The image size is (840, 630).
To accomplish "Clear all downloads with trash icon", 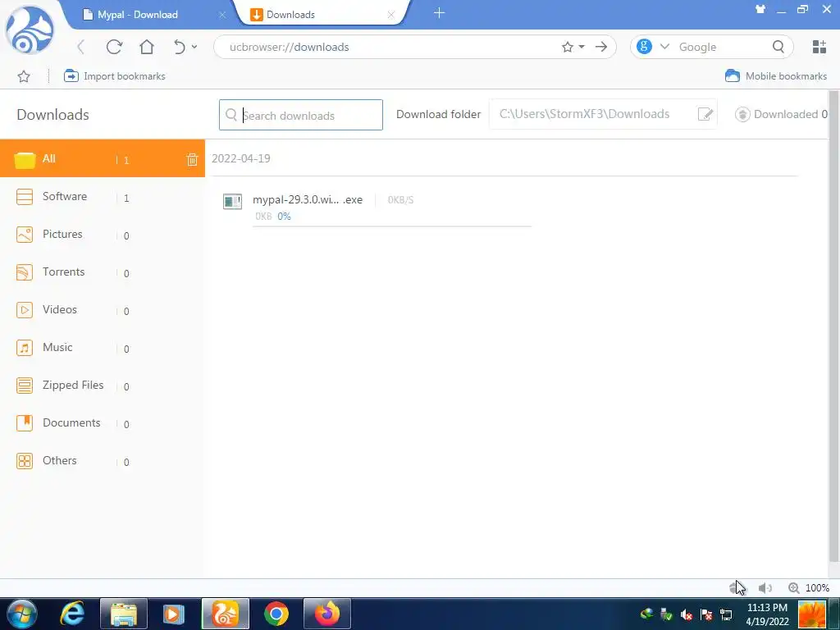I will 192,159.
